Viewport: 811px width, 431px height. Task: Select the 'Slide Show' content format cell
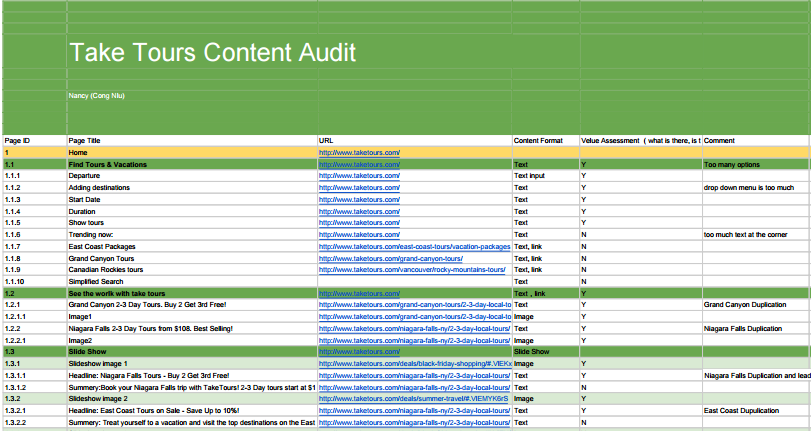(x=546, y=352)
